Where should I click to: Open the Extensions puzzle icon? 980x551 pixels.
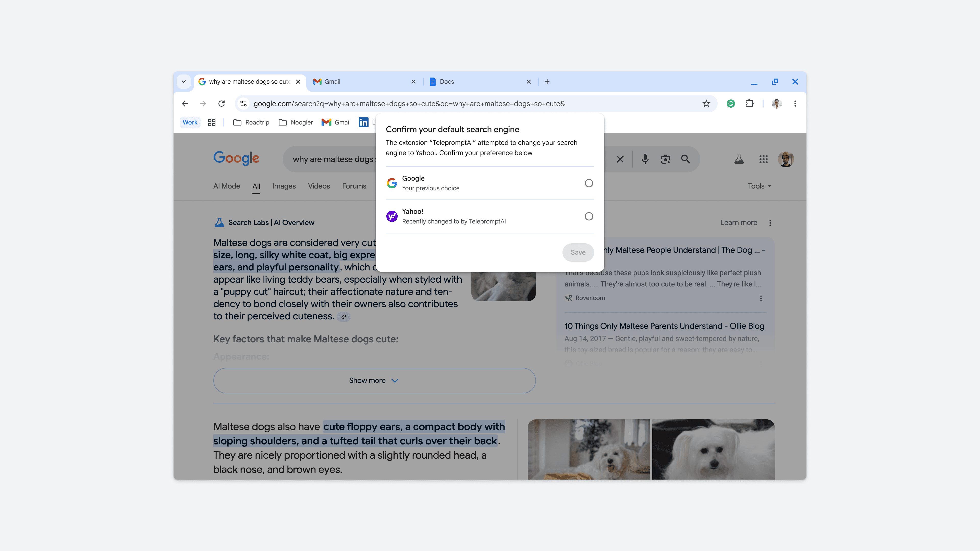pyautogui.click(x=749, y=103)
